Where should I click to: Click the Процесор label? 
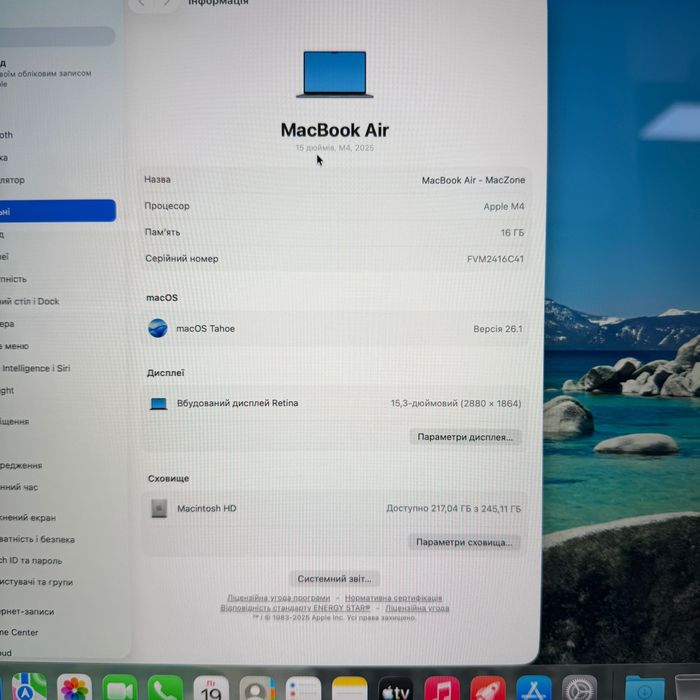167,206
